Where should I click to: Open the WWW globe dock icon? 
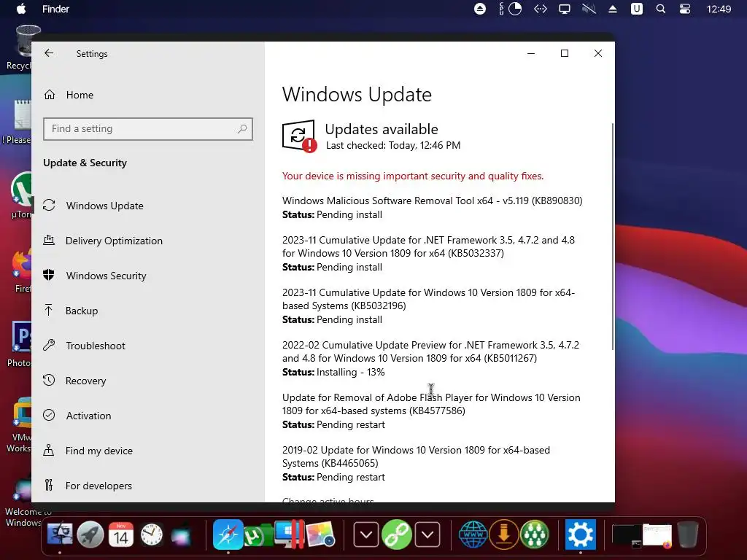click(473, 534)
